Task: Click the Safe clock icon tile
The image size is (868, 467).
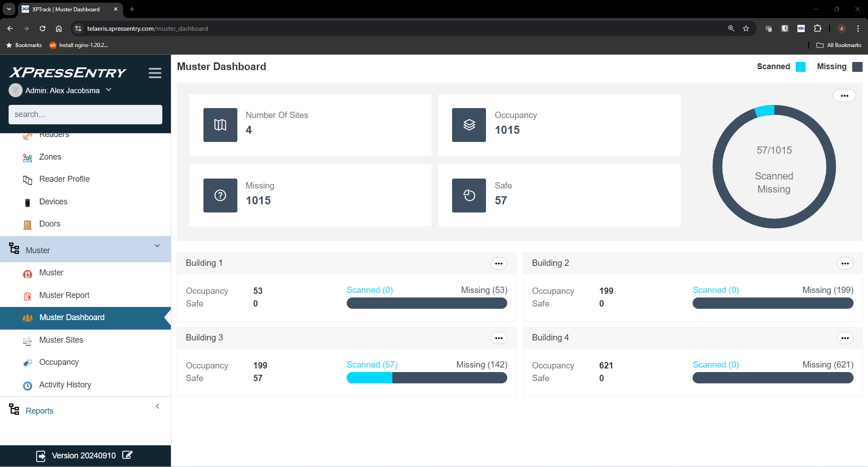Action: (x=469, y=195)
